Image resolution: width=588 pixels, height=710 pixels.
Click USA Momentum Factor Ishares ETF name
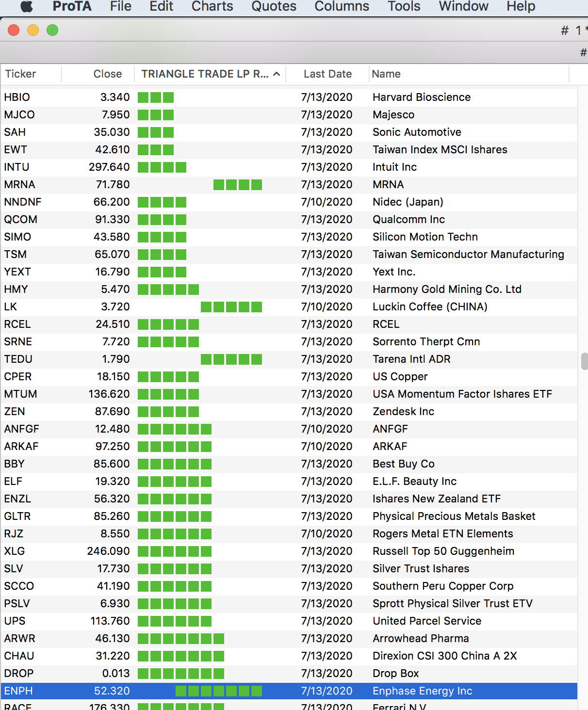click(x=462, y=394)
